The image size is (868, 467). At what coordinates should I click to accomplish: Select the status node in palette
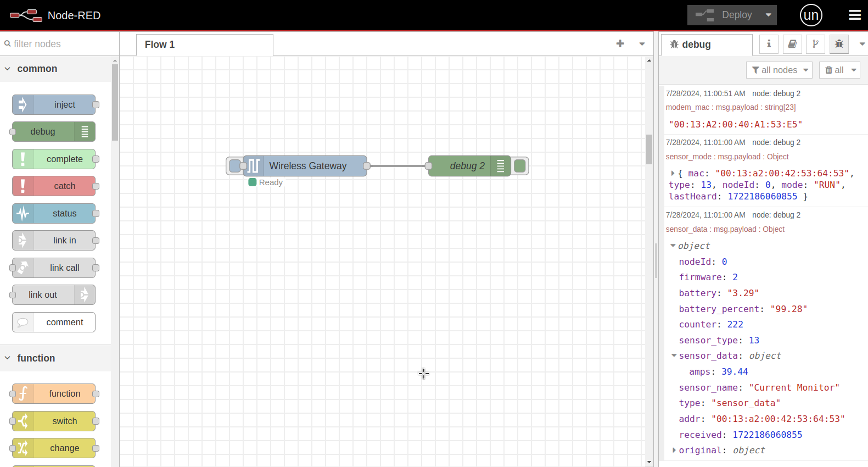coord(54,214)
